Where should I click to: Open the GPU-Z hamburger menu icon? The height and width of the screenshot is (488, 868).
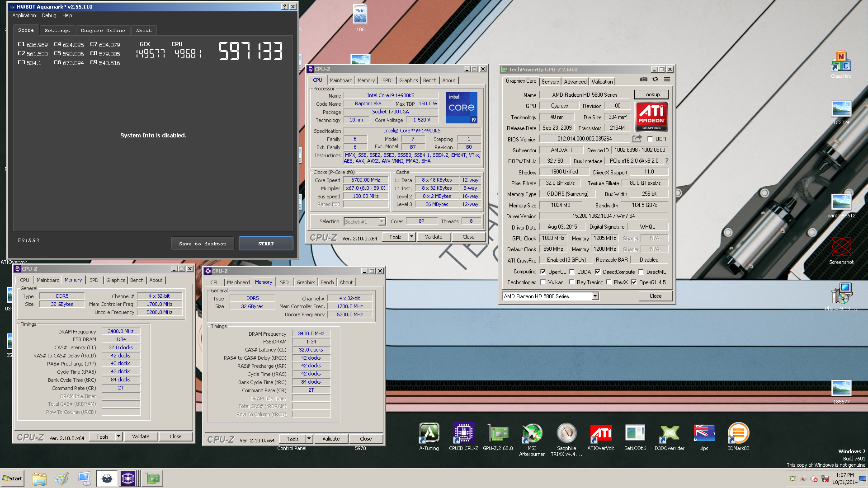click(x=667, y=79)
